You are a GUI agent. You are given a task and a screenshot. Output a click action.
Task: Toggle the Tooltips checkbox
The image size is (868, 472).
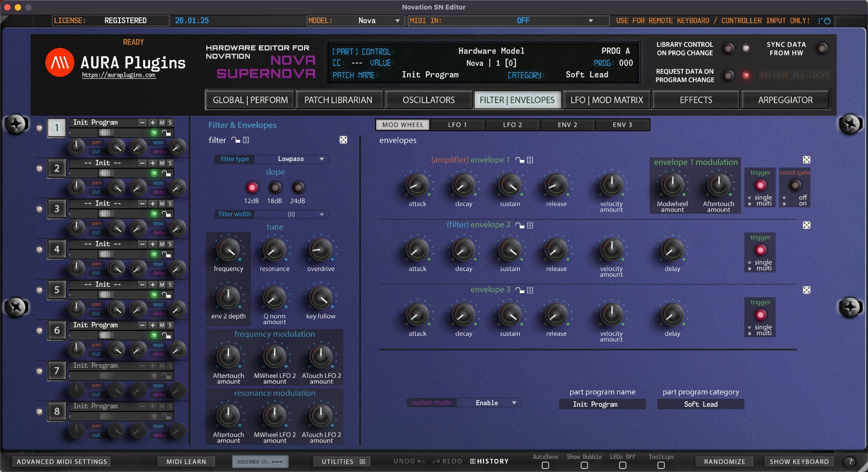661,465
